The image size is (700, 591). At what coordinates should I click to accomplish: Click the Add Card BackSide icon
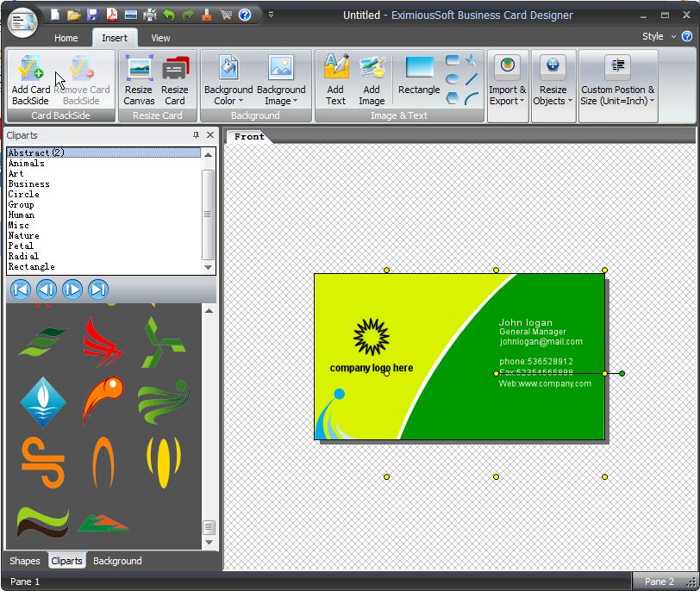(31, 79)
